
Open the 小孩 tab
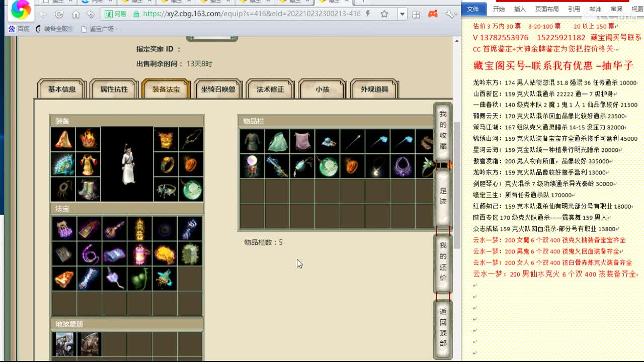click(322, 89)
